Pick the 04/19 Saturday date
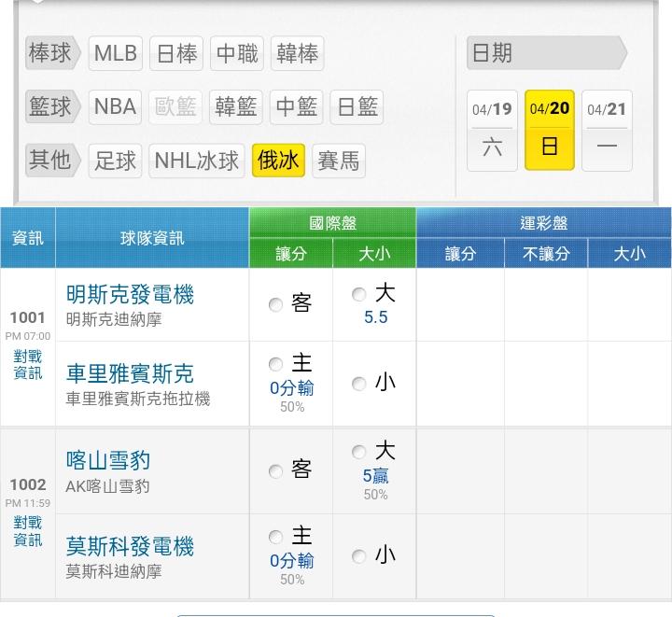672x617 pixels. [492, 130]
